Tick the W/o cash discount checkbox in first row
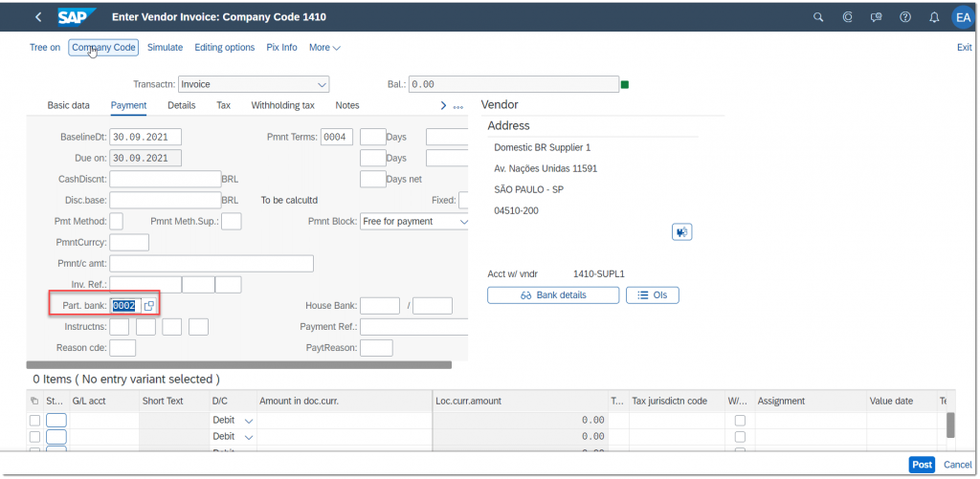Image resolution: width=980 pixels, height=479 pixels. click(x=740, y=421)
